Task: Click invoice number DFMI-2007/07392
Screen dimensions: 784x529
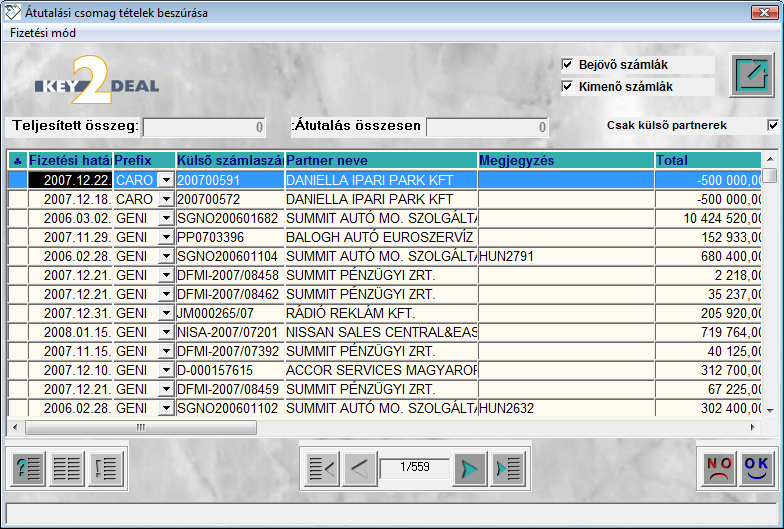Action: click(x=230, y=351)
